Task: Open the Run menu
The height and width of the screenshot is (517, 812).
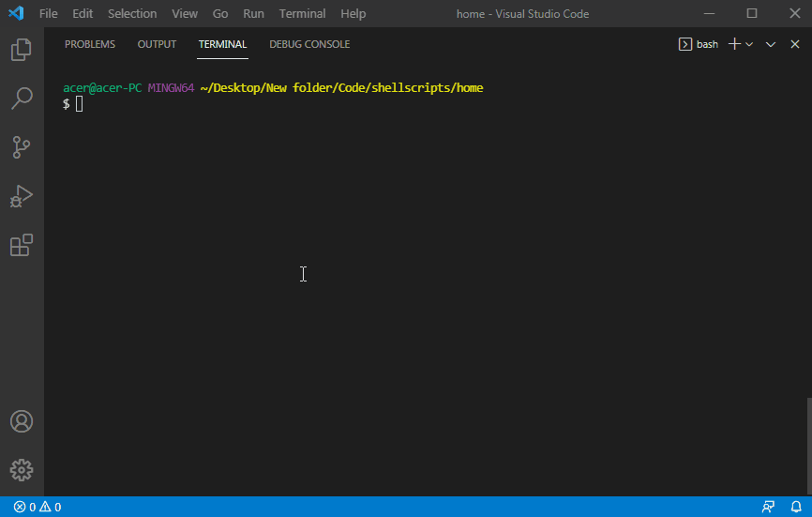Action: (254, 13)
